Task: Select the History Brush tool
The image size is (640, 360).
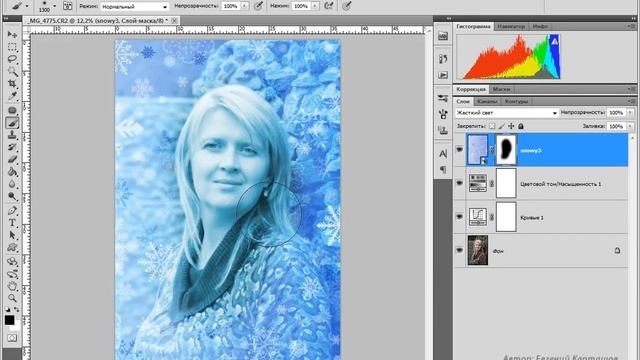Action: 12,147
